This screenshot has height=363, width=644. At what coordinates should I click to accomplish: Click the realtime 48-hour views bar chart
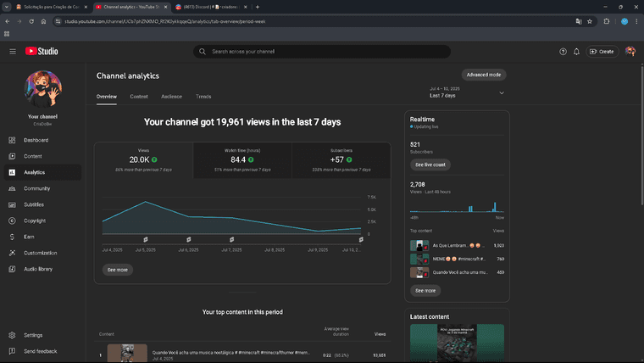(x=457, y=207)
